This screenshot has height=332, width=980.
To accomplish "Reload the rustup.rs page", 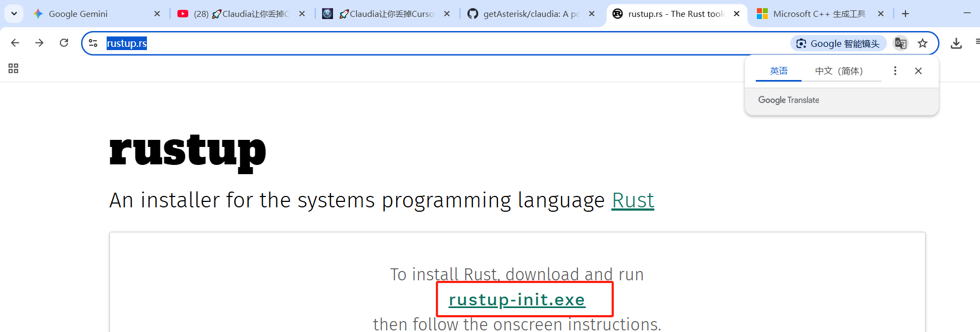I will coord(64,43).
